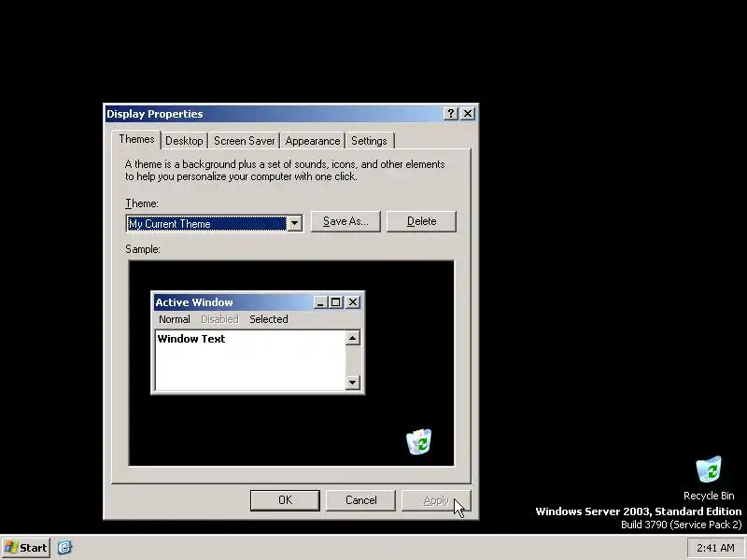Confirm with the OK button
Image resolution: width=747 pixels, height=560 pixels.
coord(285,500)
